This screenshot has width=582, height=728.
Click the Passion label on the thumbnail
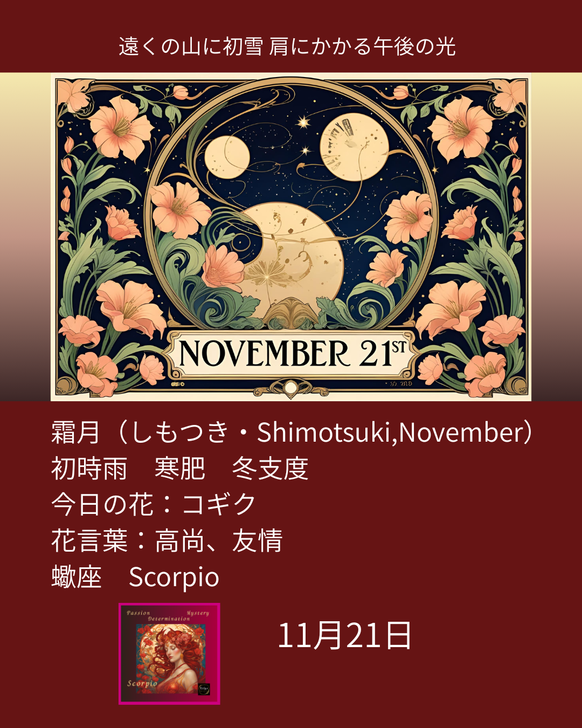point(138,613)
